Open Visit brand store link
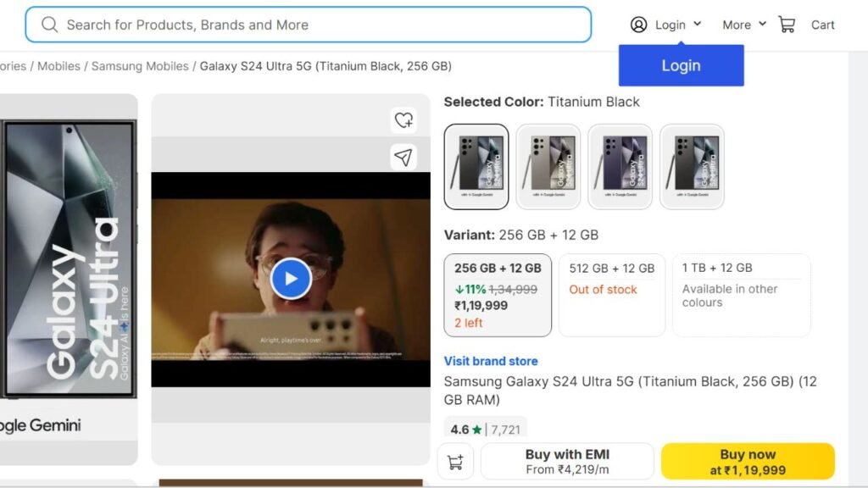868x488 pixels. [x=491, y=361]
